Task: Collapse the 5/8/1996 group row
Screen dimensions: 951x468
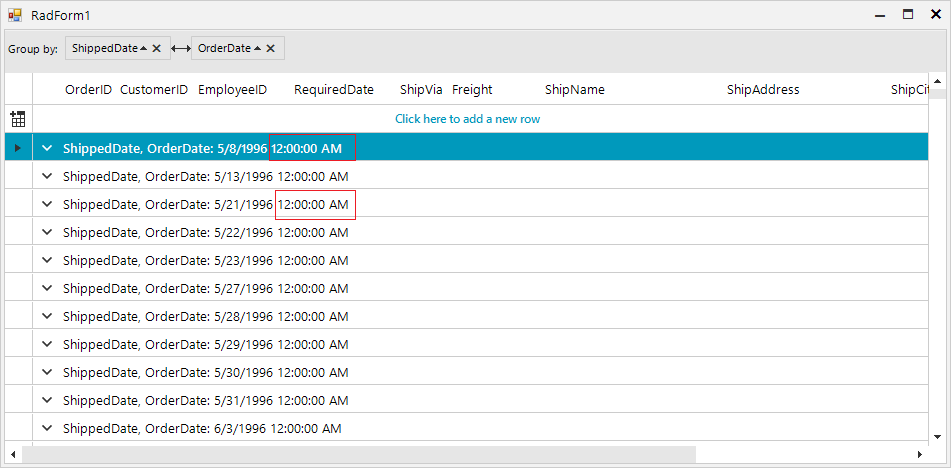Action: coord(47,147)
